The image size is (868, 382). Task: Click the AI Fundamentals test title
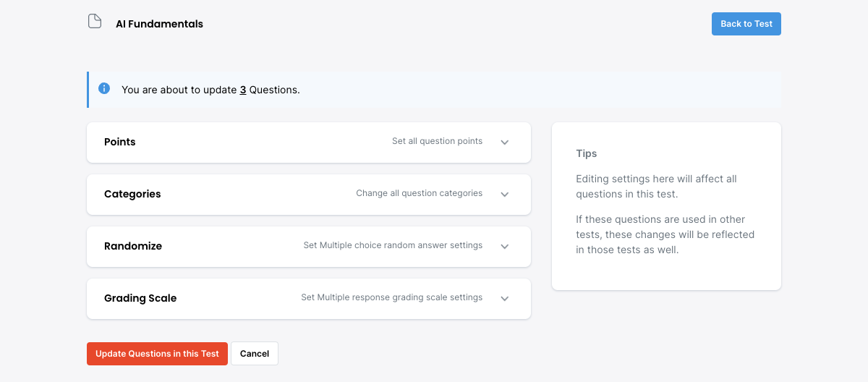159,24
